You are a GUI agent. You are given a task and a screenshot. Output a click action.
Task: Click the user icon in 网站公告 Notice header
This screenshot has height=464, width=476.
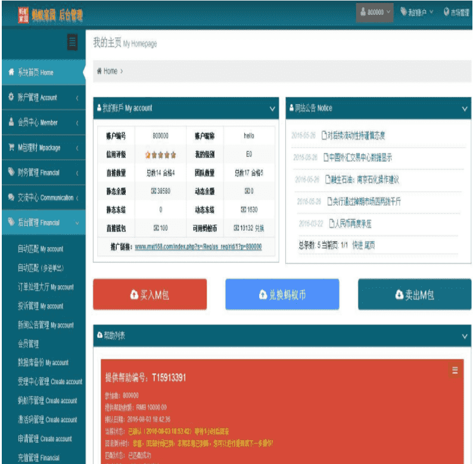291,108
